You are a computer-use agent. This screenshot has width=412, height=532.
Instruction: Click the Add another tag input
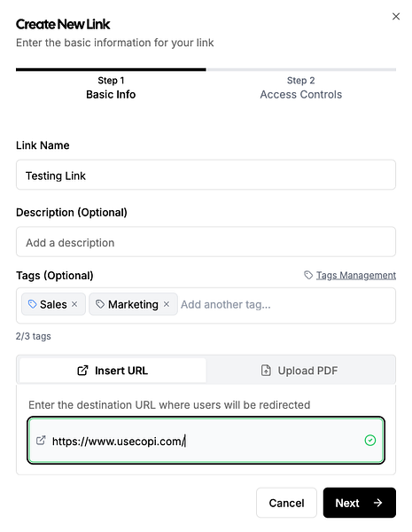pyautogui.click(x=286, y=305)
